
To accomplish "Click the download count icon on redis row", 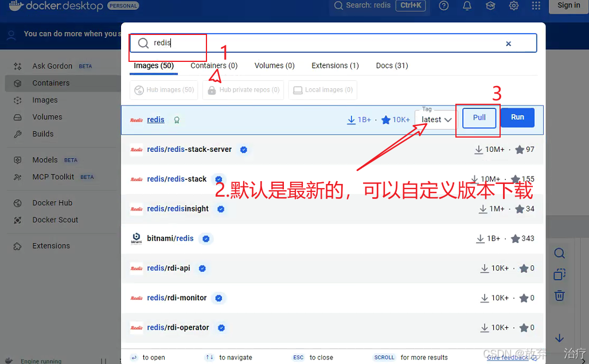I will (351, 120).
